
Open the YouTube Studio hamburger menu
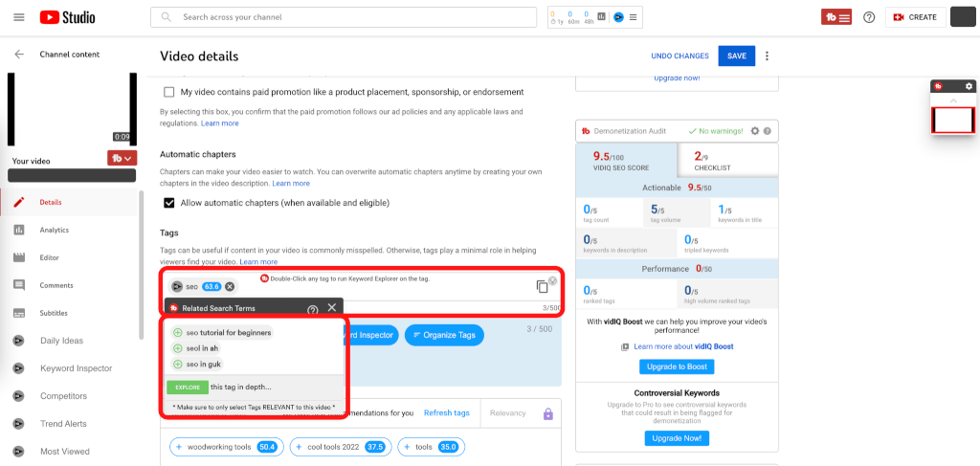(x=19, y=17)
